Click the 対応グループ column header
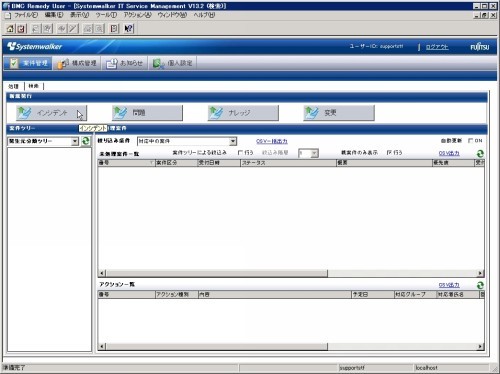Viewport: 500px width, 374px height. pos(415,295)
